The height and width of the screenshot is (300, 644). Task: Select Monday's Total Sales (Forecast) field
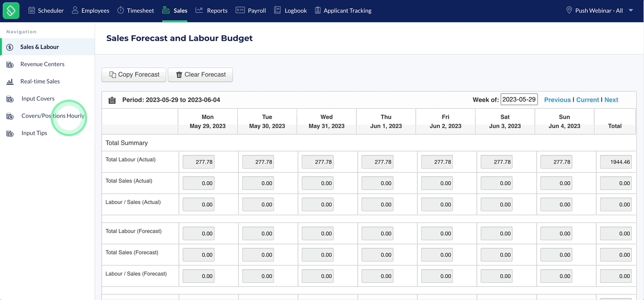198,255
